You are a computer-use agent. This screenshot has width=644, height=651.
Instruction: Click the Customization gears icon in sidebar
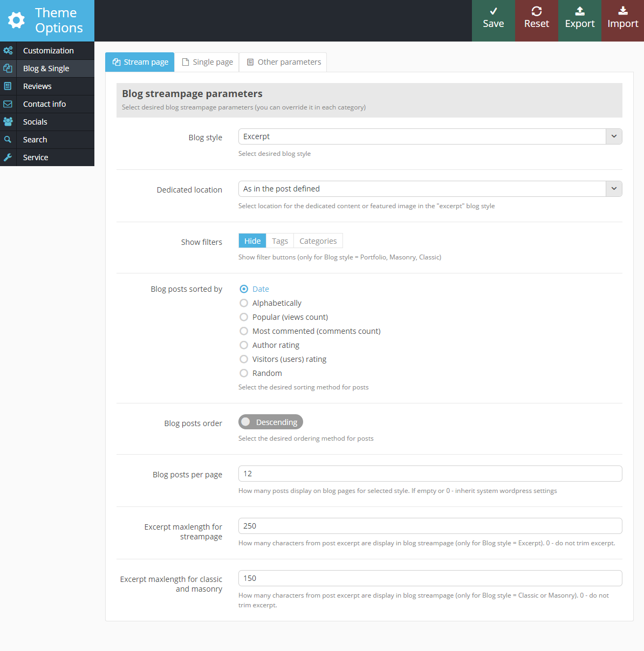8,51
